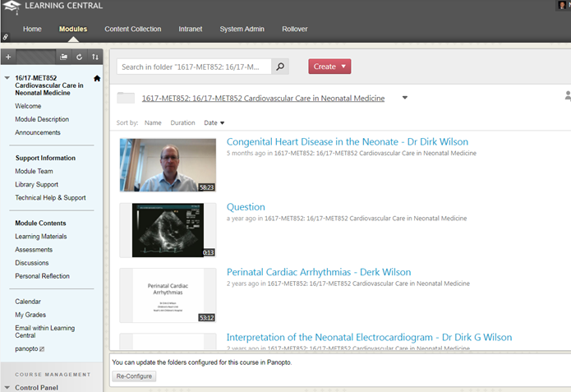Open the panopto sidebar link
This screenshot has width=571, height=392.
click(26, 348)
